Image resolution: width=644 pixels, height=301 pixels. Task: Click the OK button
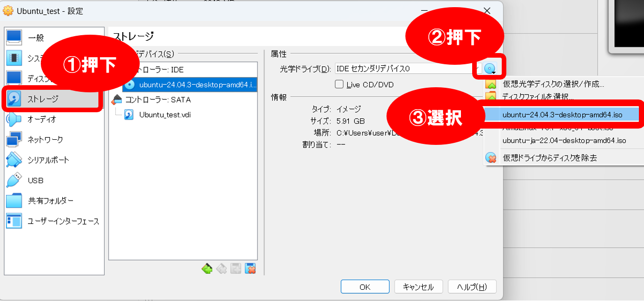pyautogui.click(x=365, y=287)
